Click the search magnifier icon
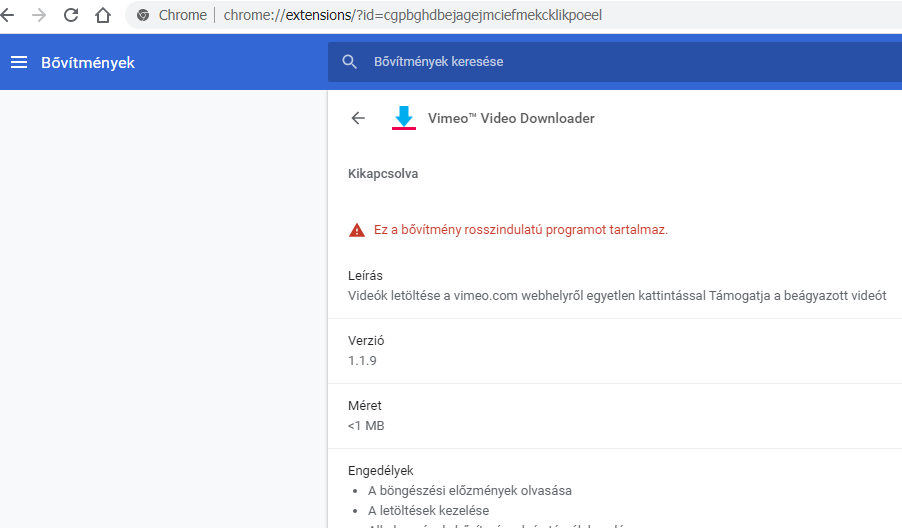This screenshot has height=528, width=902. pos(349,62)
